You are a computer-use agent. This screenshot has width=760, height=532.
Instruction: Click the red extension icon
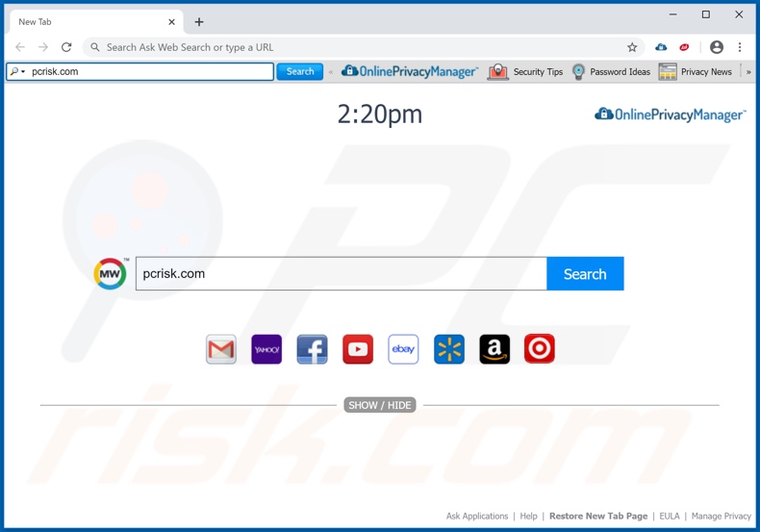click(x=684, y=47)
